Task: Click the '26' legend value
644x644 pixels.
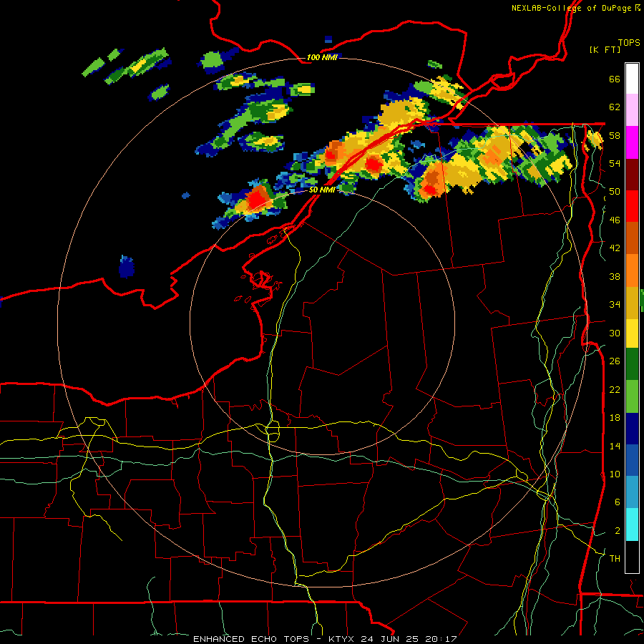Action: (x=615, y=361)
